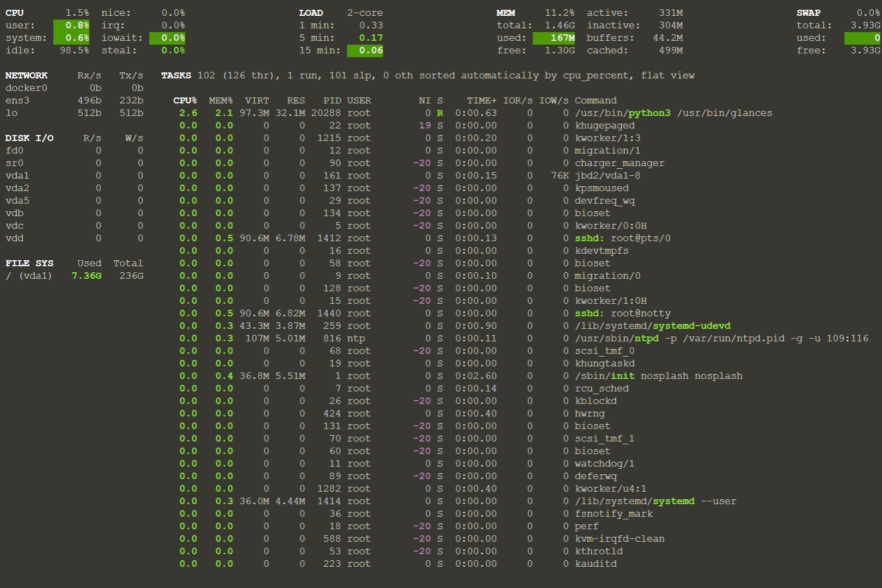Select the rcu_sched process row
882x588 pixels.
click(404, 388)
